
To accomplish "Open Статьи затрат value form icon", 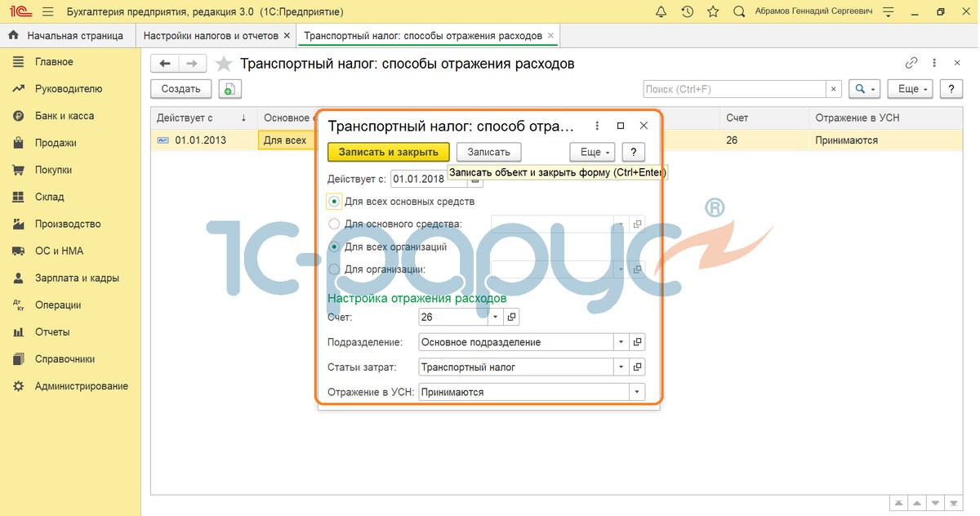I will tap(639, 367).
